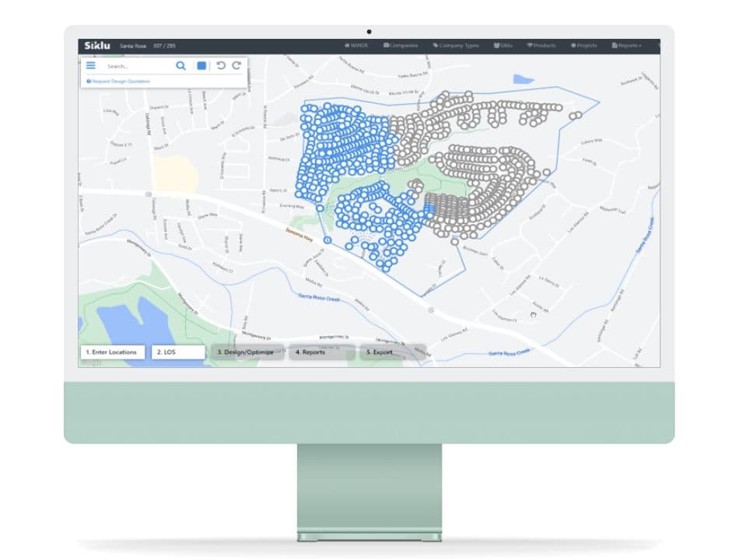The width and height of the screenshot is (739, 560).
Task: Click the 3. Design/Optimize step button
Action: pyautogui.click(x=247, y=352)
